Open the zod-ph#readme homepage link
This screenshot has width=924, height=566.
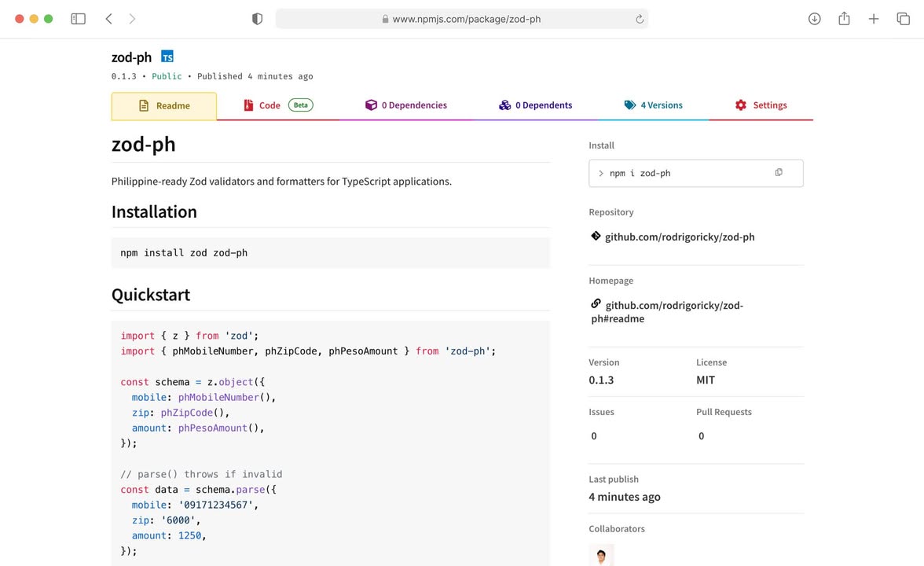[x=667, y=312]
